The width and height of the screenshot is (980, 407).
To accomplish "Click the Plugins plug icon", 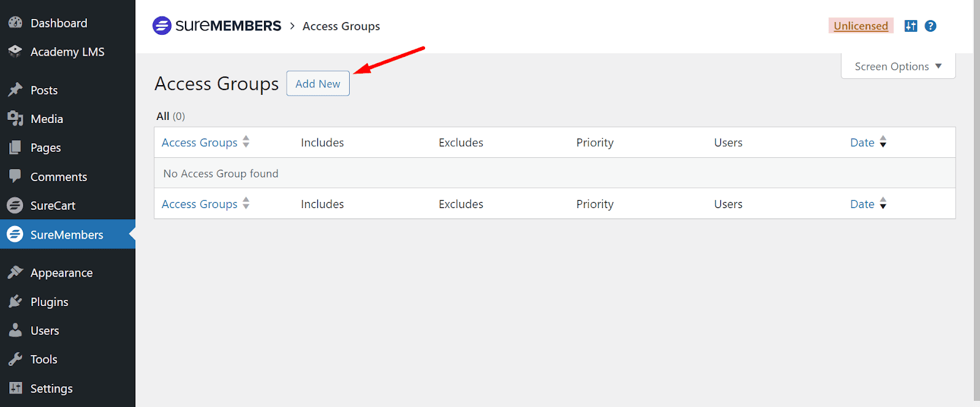I will coord(15,302).
